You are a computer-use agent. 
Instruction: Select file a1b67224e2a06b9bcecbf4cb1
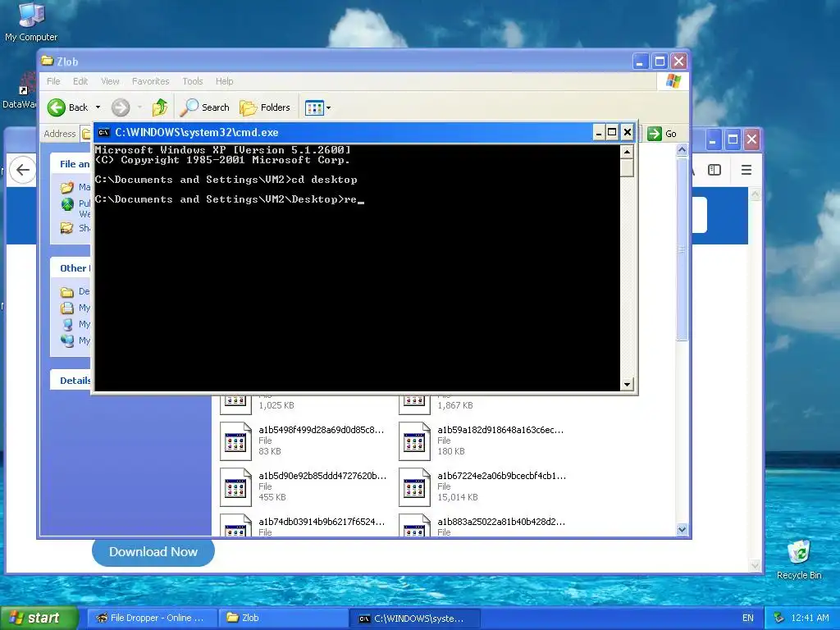(501, 476)
